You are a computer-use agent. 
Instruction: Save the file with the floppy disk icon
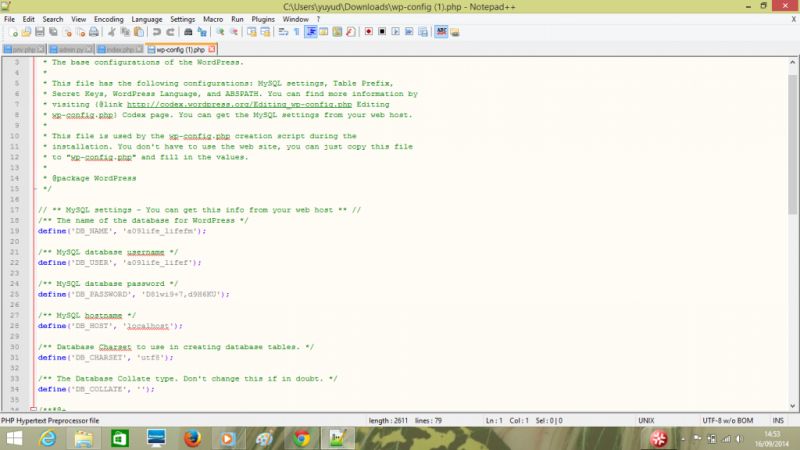[39, 32]
